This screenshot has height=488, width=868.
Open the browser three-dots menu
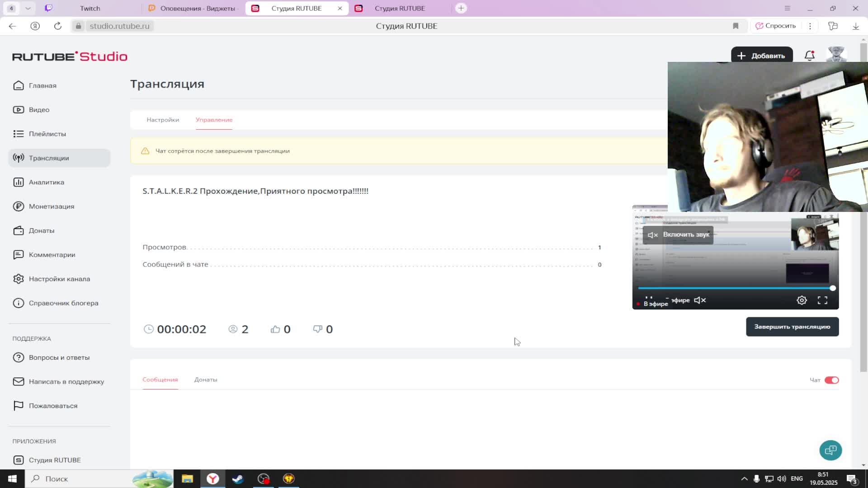[x=810, y=26]
